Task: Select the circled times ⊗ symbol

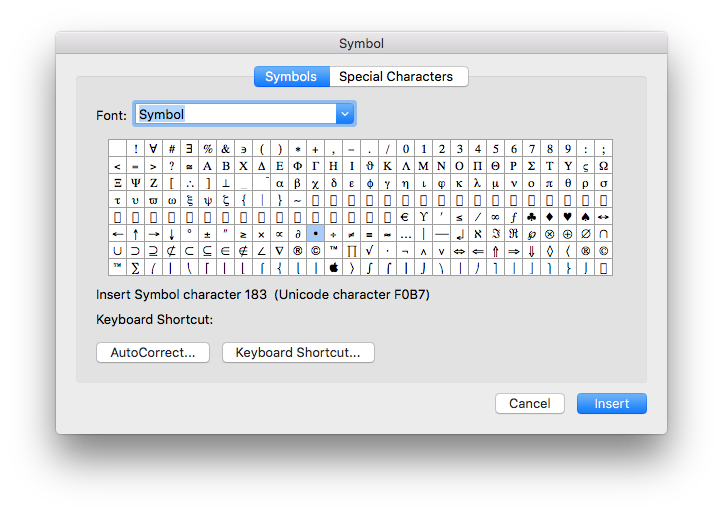Action: click(550, 234)
